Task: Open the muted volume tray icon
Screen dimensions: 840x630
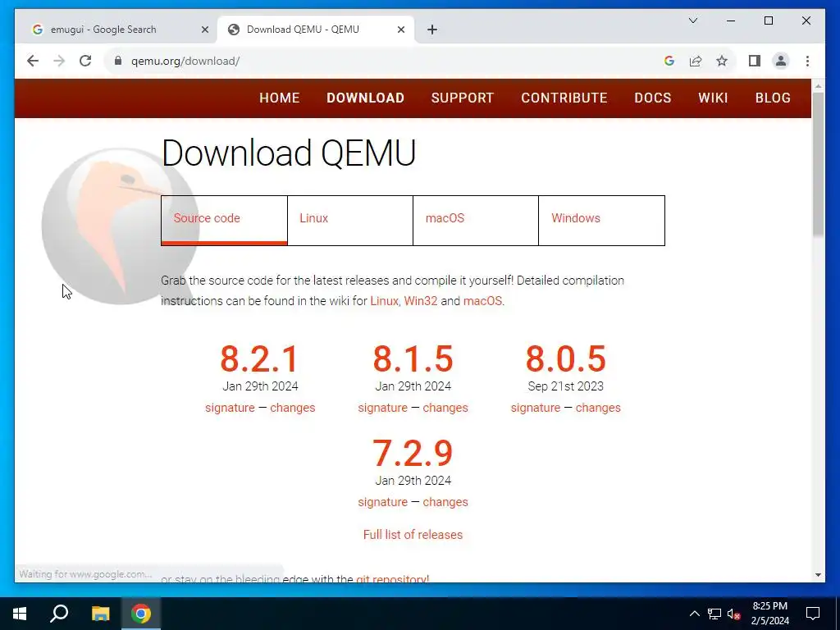Action: click(733, 614)
